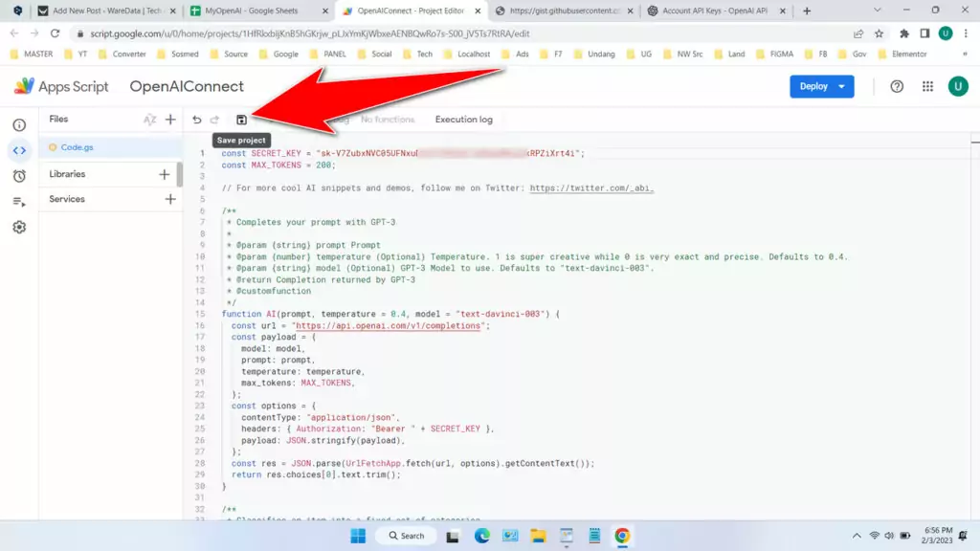Click the Apps Script logo
This screenshot has width=980, height=551.
click(x=61, y=86)
